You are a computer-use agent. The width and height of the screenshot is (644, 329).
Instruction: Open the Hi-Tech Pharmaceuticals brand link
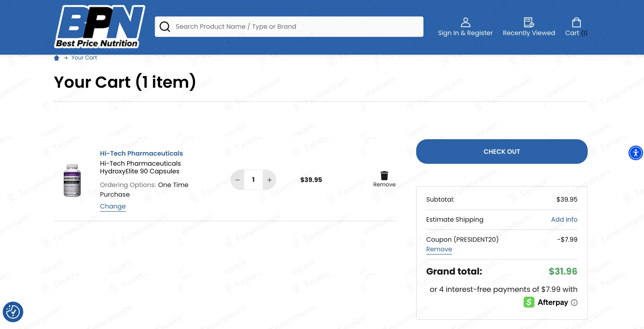coord(141,153)
